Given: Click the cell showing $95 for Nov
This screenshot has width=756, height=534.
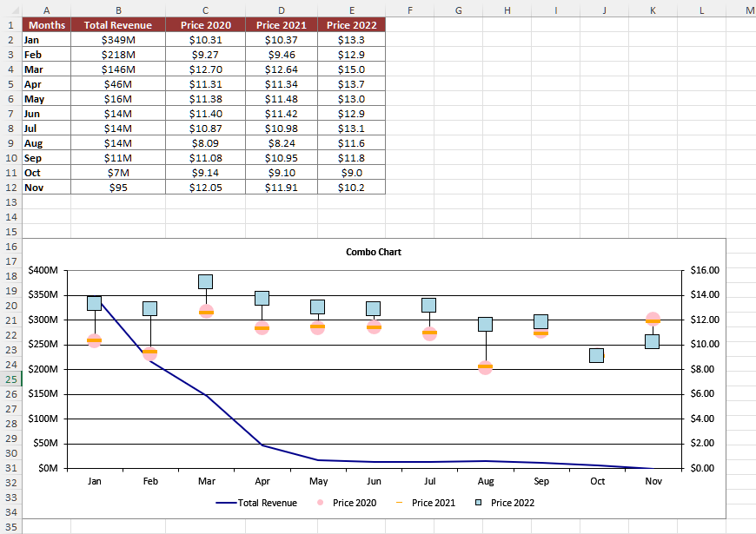Looking at the screenshot, I should [118, 188].
